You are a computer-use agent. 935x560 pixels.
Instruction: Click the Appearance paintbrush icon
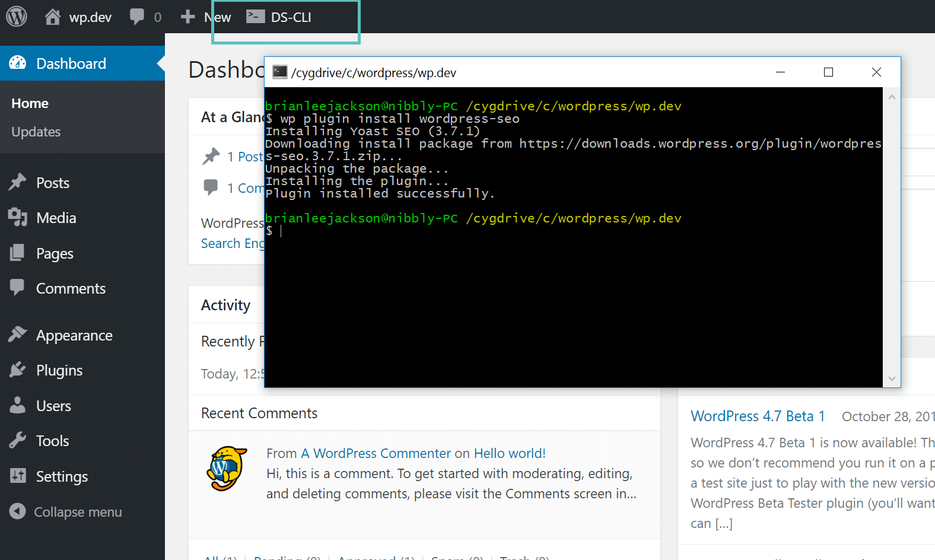[18, 335]
